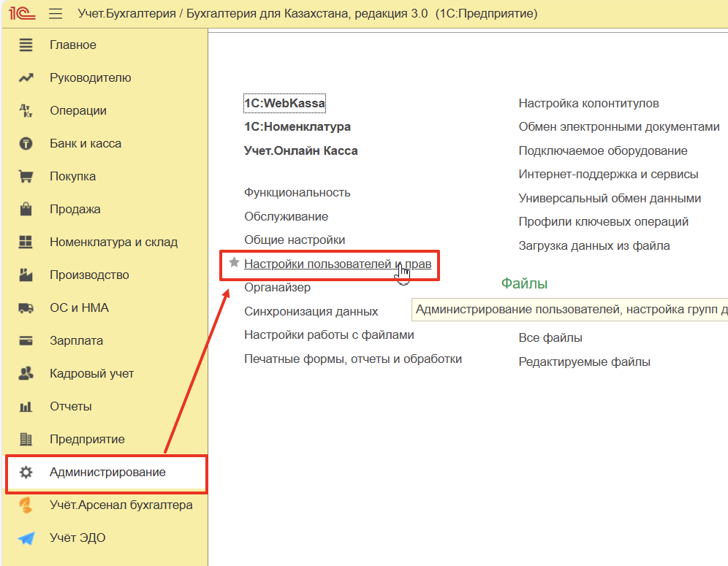
Task: Open Настройки пользователей и прав link
Action: (x=336, y=264)
